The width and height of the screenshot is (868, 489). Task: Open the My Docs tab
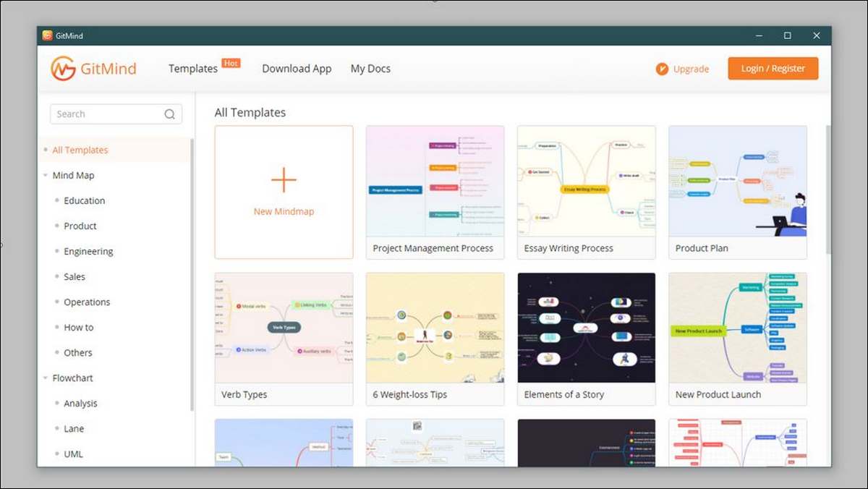[x=370, y=69]
